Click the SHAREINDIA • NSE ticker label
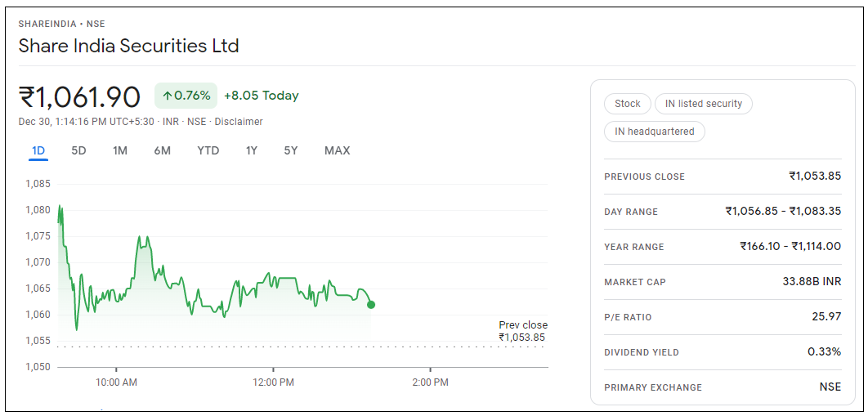 tap(61, 24)
